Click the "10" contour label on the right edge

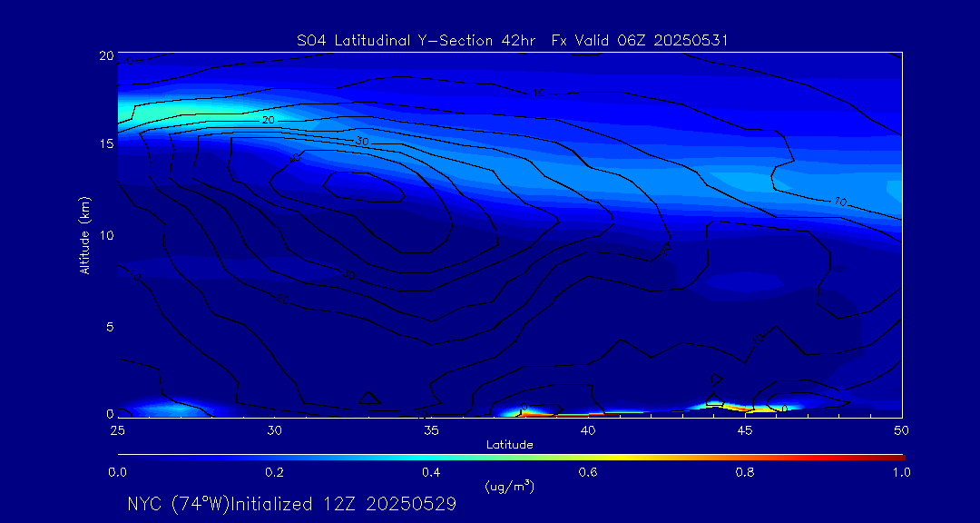(840, 202)
